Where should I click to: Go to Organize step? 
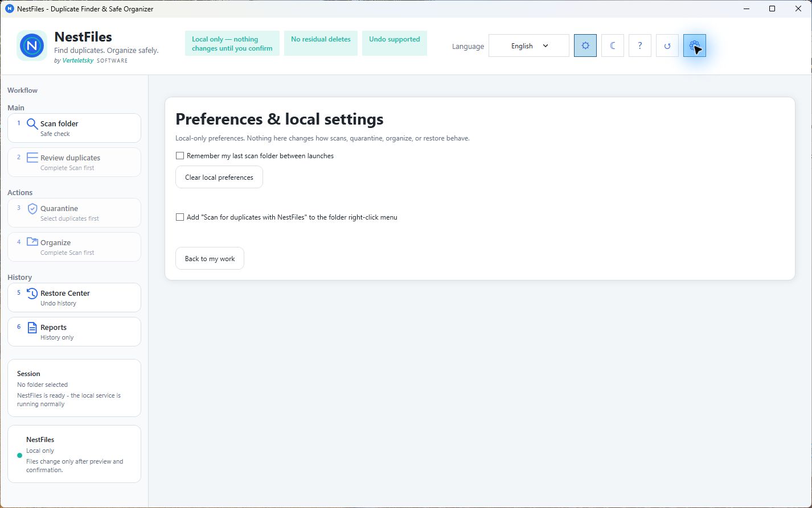point(74,247)
